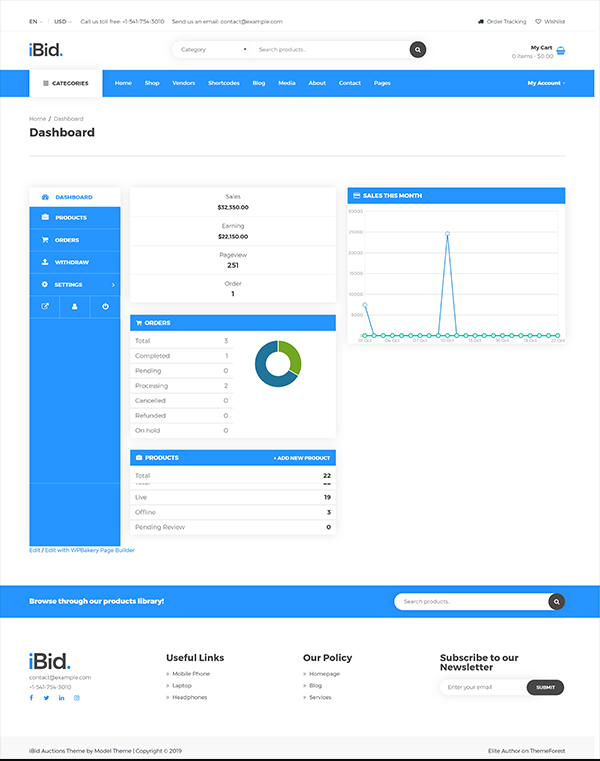This screenshot has height=761, width=600.
Task: Click the search magnifier button in header
Action: point(418,50)
